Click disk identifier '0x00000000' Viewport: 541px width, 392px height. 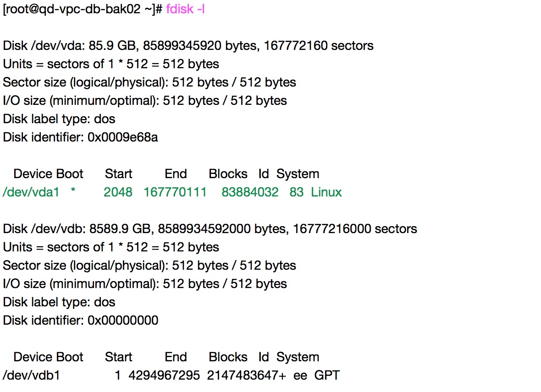[122, 321]
